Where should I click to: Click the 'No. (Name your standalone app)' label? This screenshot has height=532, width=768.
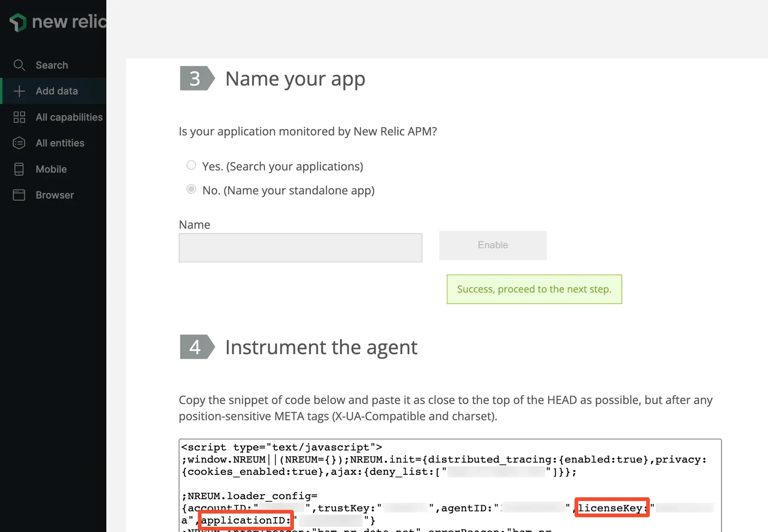[x=288, y=191]
